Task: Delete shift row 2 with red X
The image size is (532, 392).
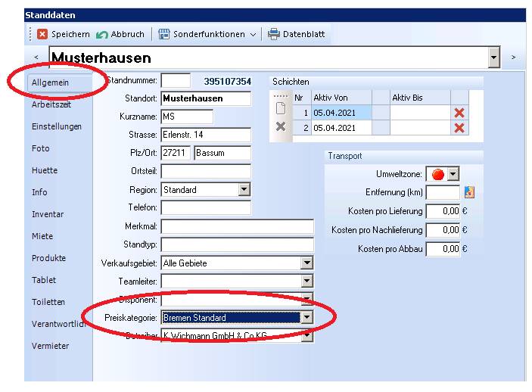Action: click(x=459, y=128)
